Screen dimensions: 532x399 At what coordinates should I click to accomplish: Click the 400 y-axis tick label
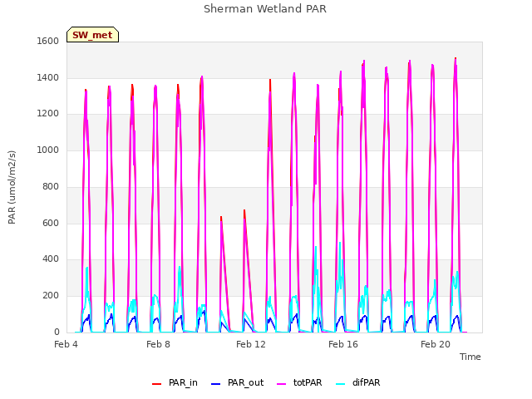[51, 259]
